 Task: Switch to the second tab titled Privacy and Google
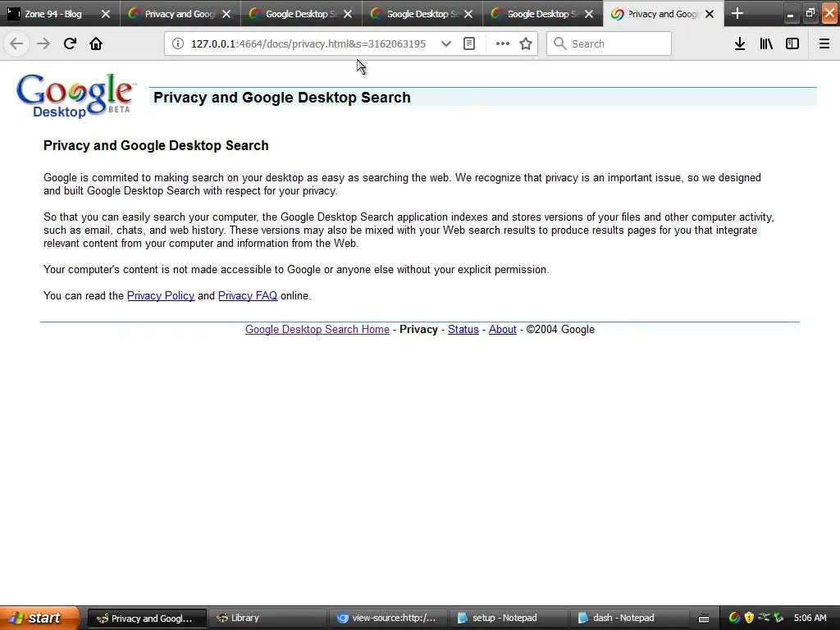[180, 14]
